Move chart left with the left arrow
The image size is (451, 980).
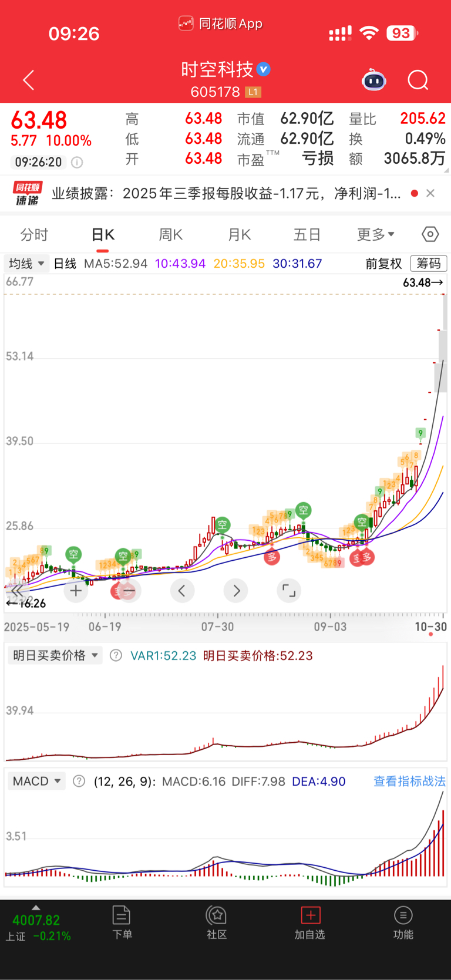[182, 591]
